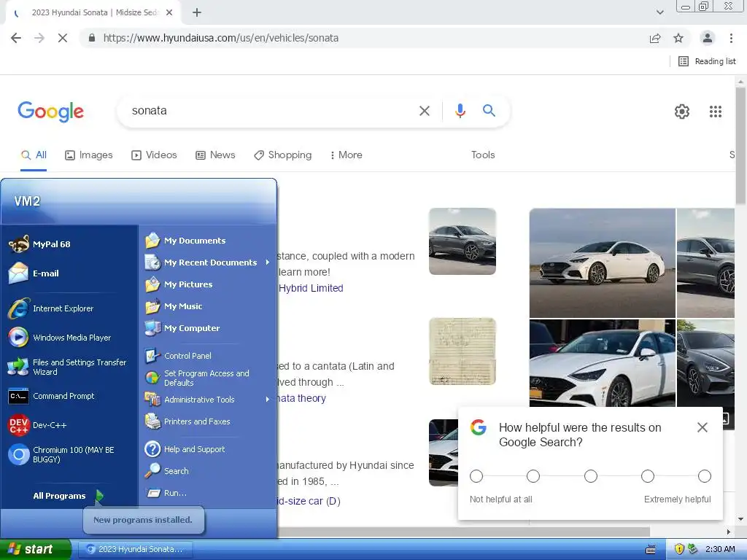The height and width of the screenshot is (560, 747).
Task: Open a new browser tab
Action: 197,13
